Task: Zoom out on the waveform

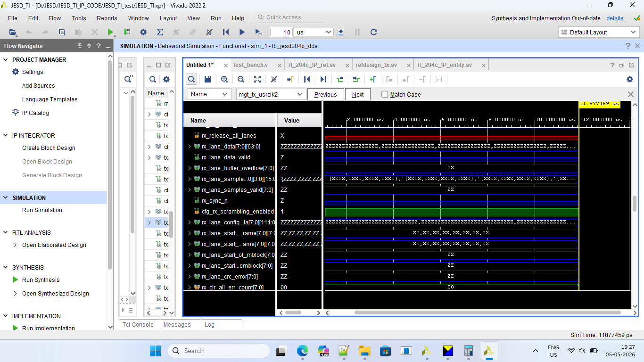Action: coord(241,79)
